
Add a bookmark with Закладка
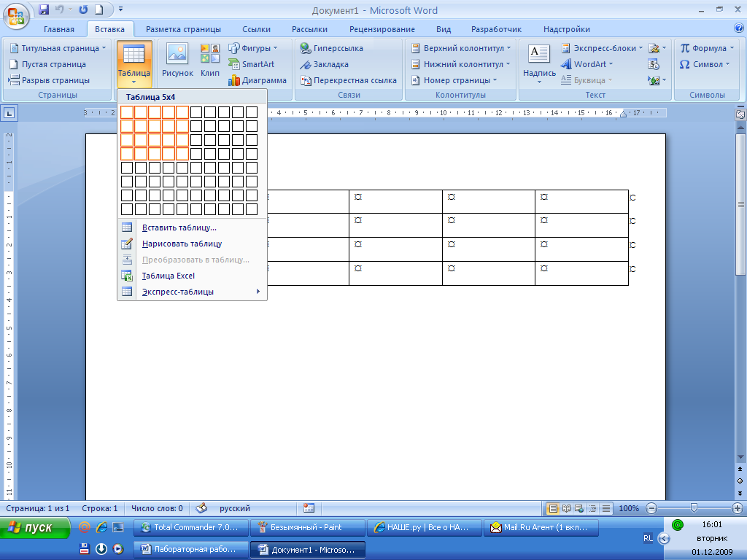click(324, 64)
